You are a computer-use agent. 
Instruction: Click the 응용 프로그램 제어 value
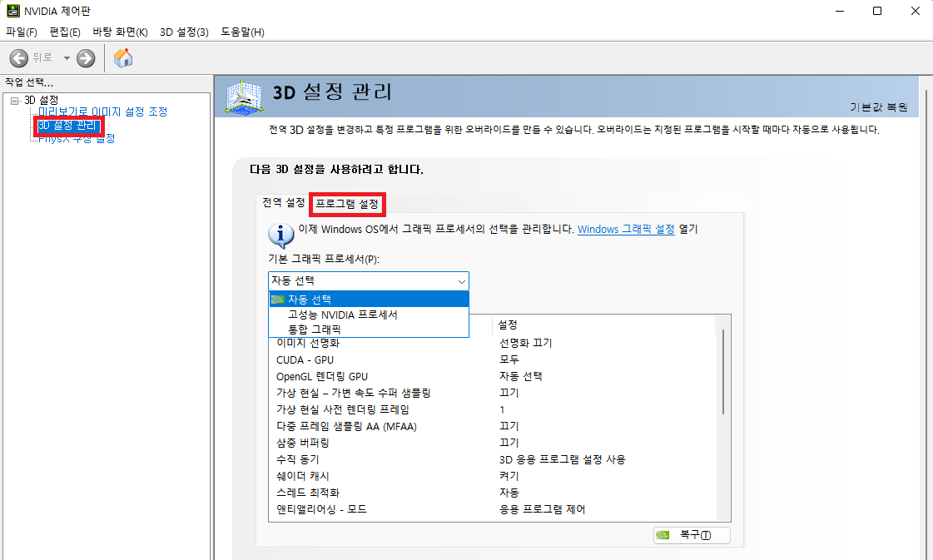click(x=542, y=509)
